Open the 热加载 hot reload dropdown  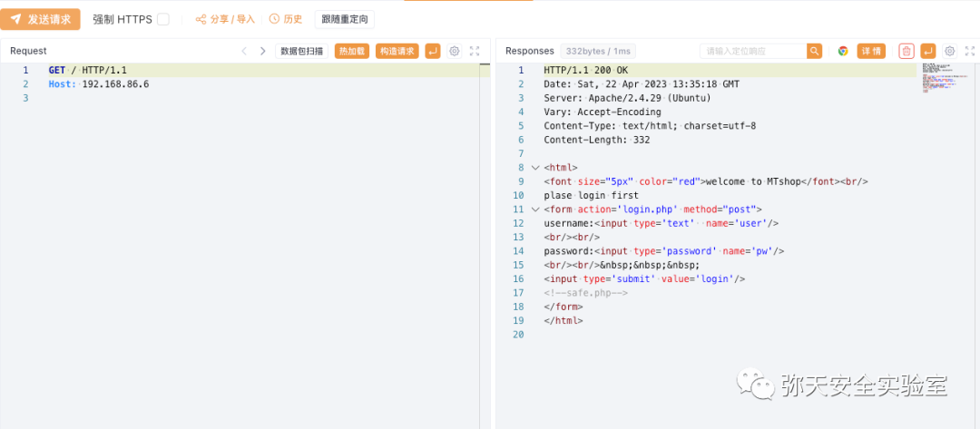point(352,51)
